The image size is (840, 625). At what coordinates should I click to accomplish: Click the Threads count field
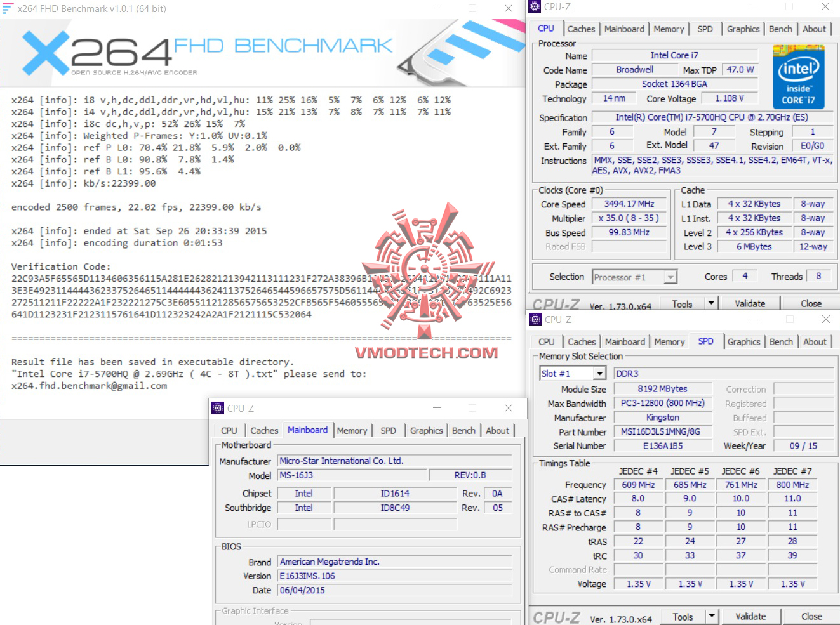(x=818, y=276)
